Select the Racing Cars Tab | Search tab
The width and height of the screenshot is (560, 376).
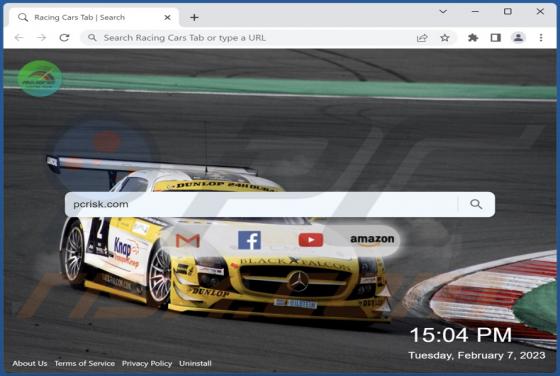94,17
